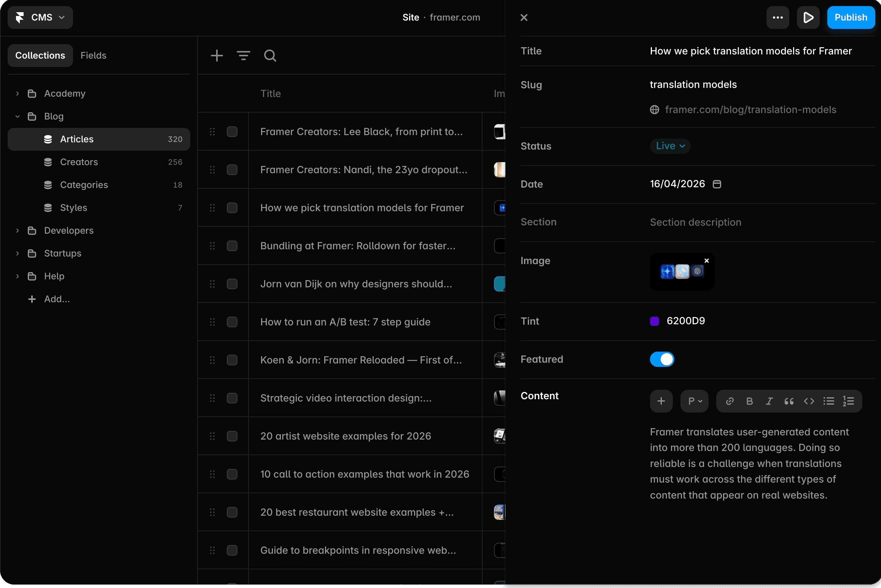Open the paragraph style P dropdown

[x=695, y=401]
